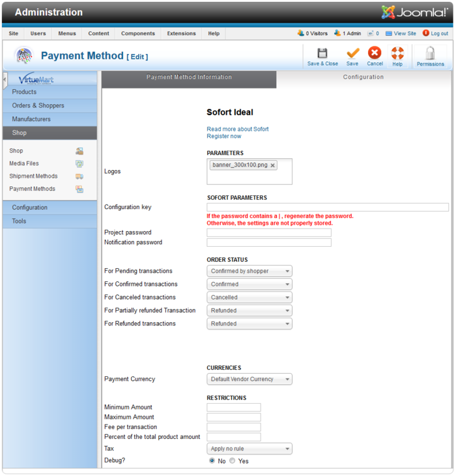Expand the Configuration sidebar section
456x476 pixels.
(x=50, y=208)
